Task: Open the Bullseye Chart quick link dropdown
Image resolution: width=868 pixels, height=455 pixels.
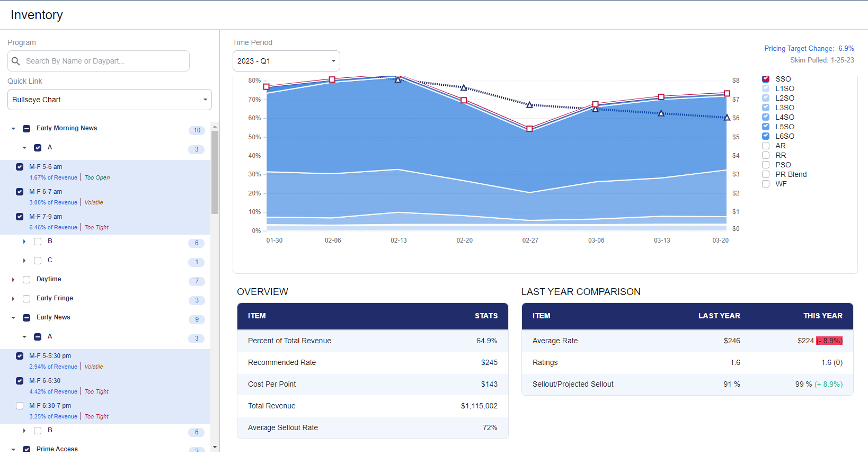Action: tap(110, 100)
